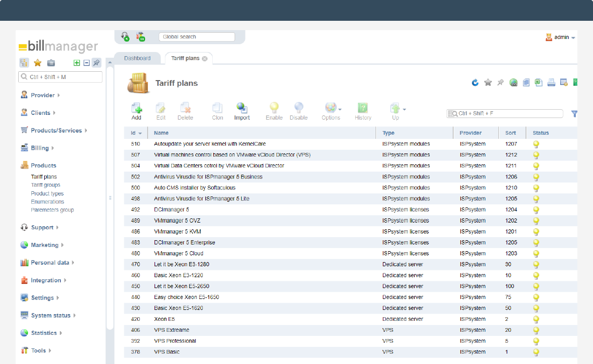The image size is (593, 364).
Task: Expand the Billing menu section
Action: point(37,148)
